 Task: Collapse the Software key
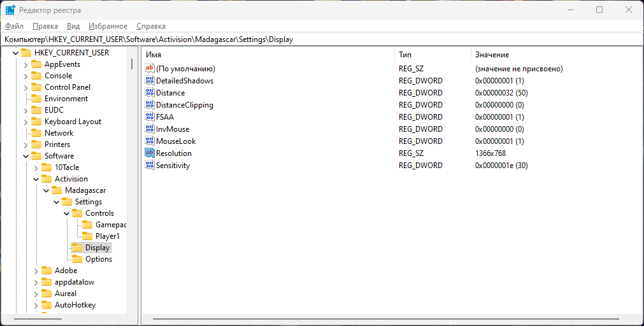tap(26, 156)
